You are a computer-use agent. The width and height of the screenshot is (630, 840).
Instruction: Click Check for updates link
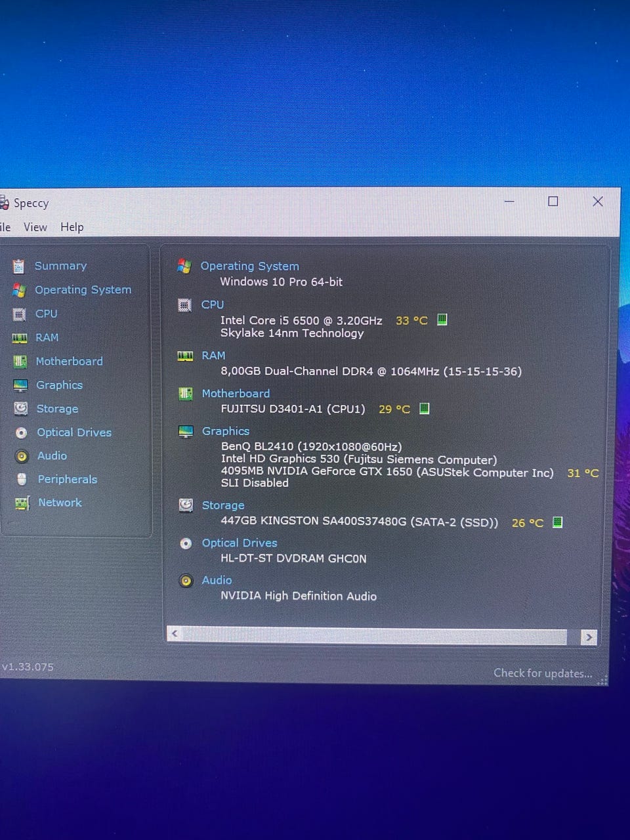coord(543,673)
